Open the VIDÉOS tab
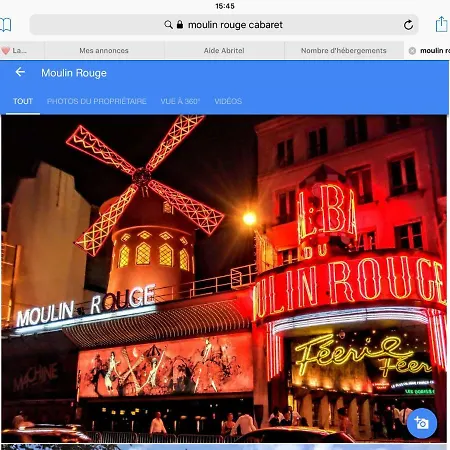The width and height of the screenshot is (450, 450). pyautogui.click(x=228, y=101)
